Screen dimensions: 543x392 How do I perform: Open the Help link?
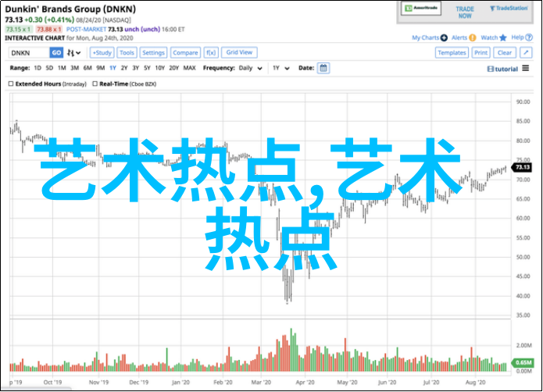[517, 37]
